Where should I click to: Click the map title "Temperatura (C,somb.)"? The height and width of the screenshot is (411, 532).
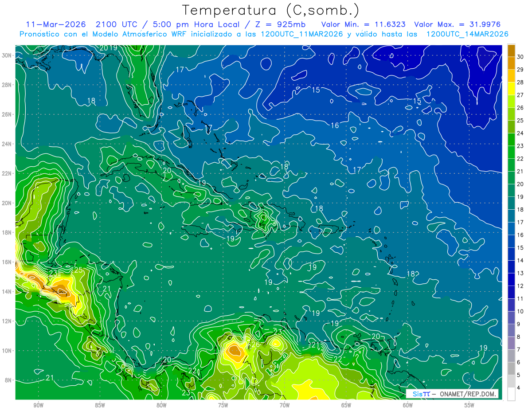(x=270, y=10)
